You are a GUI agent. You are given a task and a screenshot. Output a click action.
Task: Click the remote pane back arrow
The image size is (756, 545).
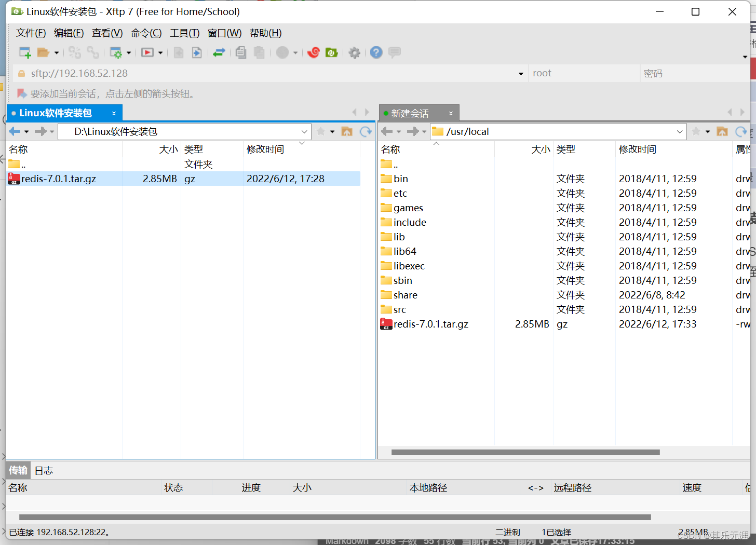(x=387, y=131)
